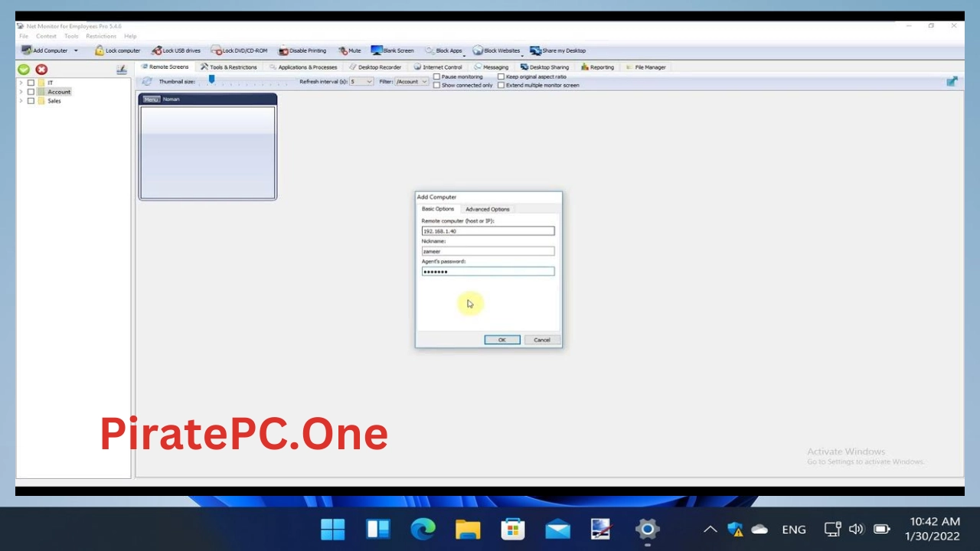Switch to the Tools & Restrictions tab
980x551 pixels.
coord(229,67)
